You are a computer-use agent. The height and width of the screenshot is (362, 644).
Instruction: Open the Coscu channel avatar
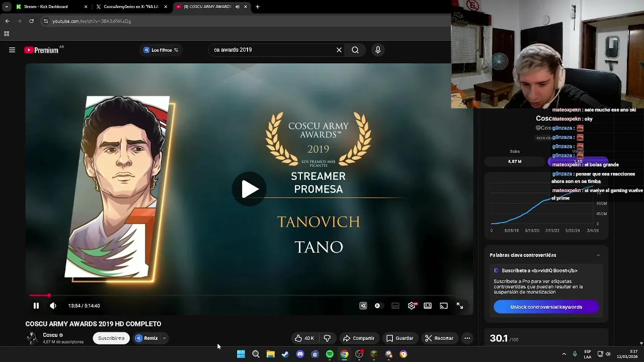click(x=32, y=338)
